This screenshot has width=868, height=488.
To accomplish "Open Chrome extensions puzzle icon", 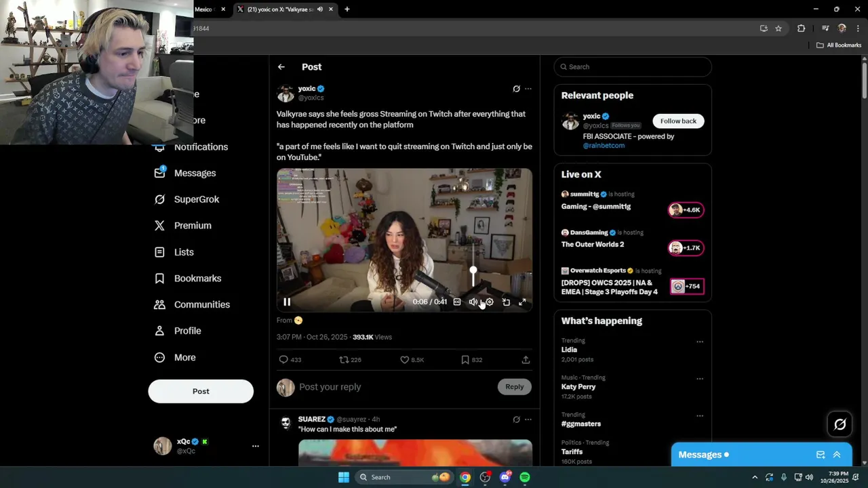I will tap(802, 28).
